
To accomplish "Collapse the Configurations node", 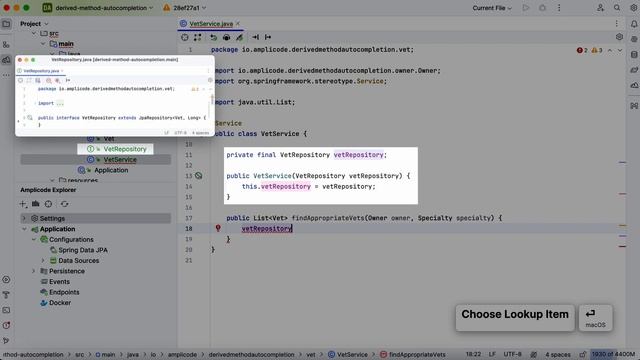I will [x=34, y=240].
